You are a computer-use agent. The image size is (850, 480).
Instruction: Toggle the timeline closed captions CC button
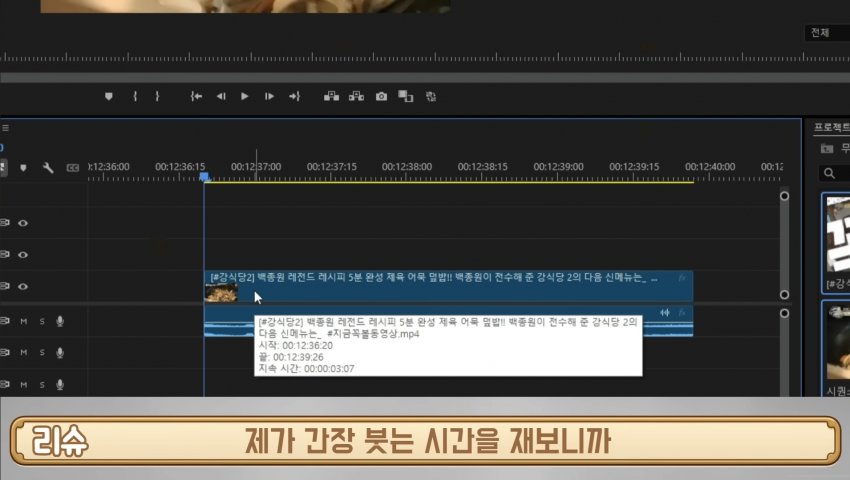(x=72, y=167)
